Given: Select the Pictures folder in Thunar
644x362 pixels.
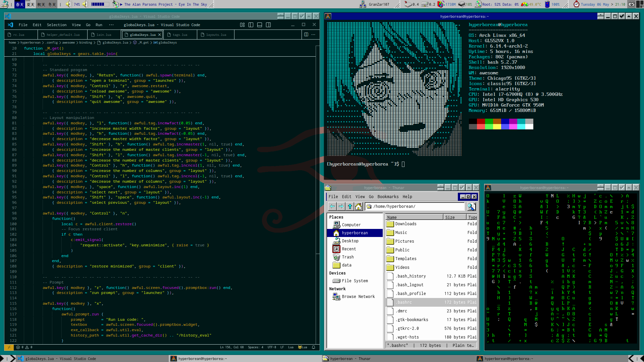Looking at the screenshot, I should (x=431, y=241).
